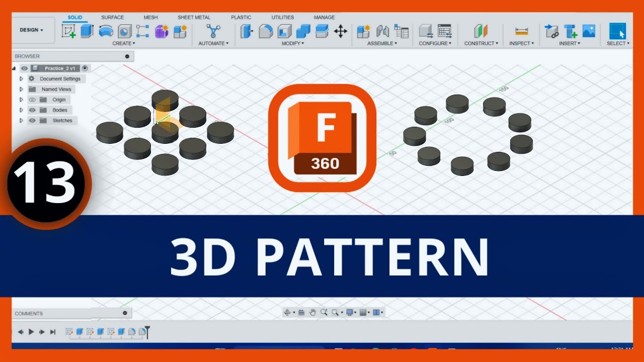
Task: Open the SHEET METAL tab
Action: (194, 18)
